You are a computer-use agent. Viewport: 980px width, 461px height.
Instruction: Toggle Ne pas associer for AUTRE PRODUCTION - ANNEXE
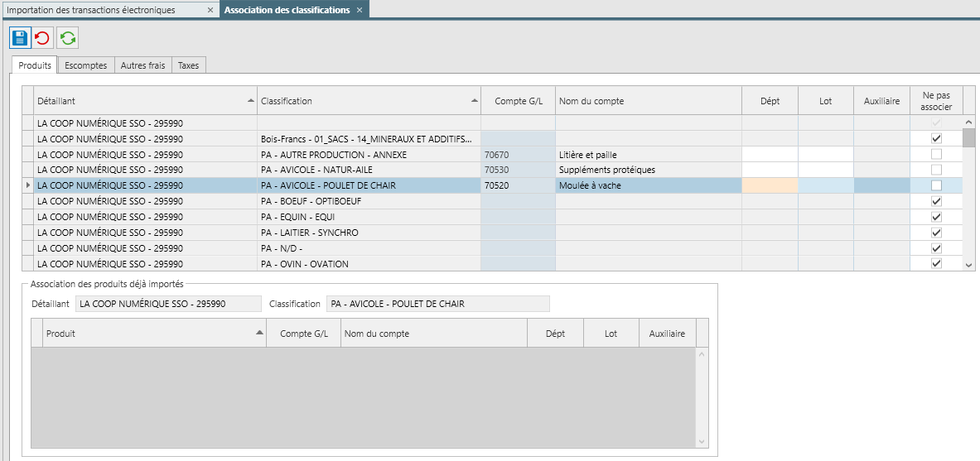[x=936, y=154]
